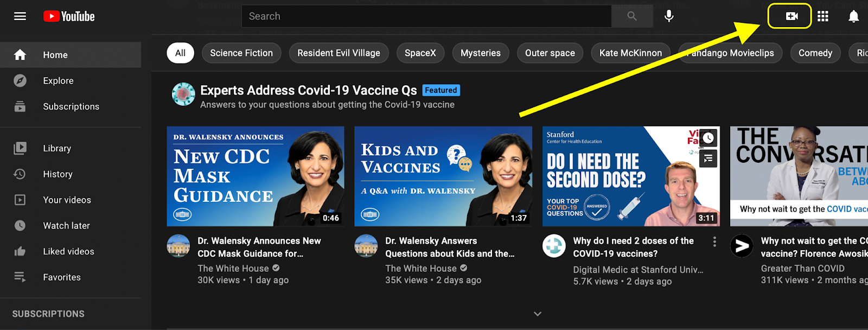Image resolution: width=868 pixels, height=330 pixels.
Task: Open White House avatar beside Kids video
Action: (366, 246)
